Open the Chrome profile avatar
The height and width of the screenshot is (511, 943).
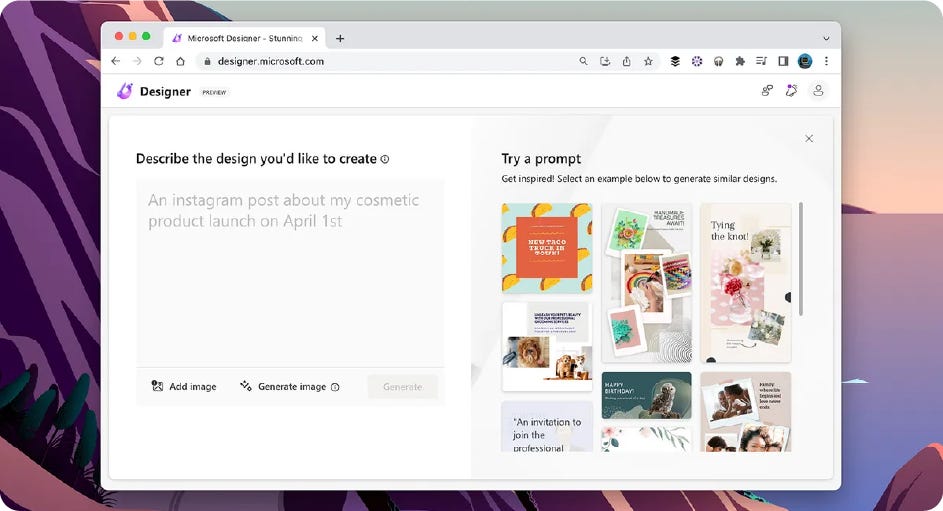tap(805, 61)
